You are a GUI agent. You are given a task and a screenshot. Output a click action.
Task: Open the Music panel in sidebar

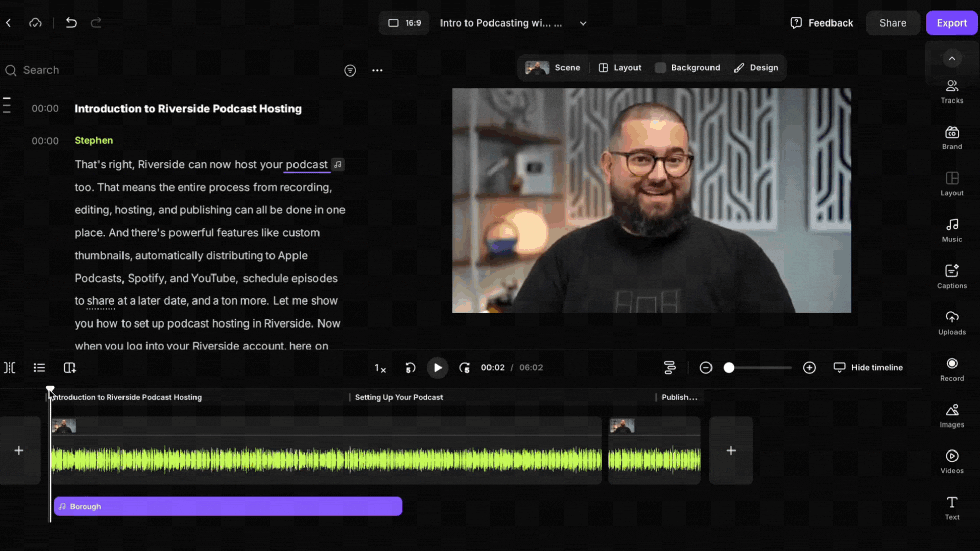click(x=952, y=231)
